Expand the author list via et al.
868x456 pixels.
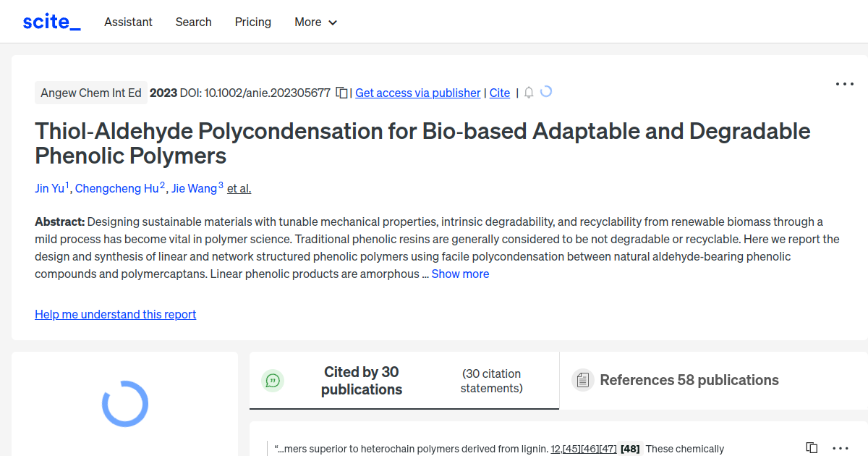(x=239, y=188)
